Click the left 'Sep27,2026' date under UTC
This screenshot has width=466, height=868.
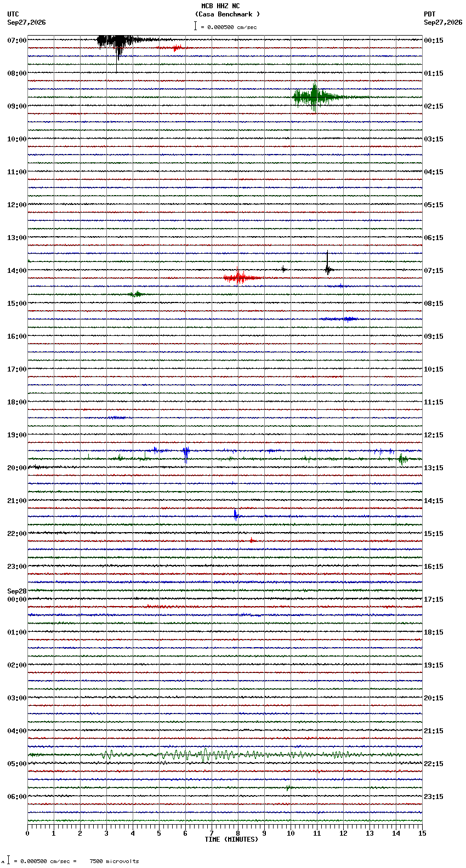tap(26, 22)
